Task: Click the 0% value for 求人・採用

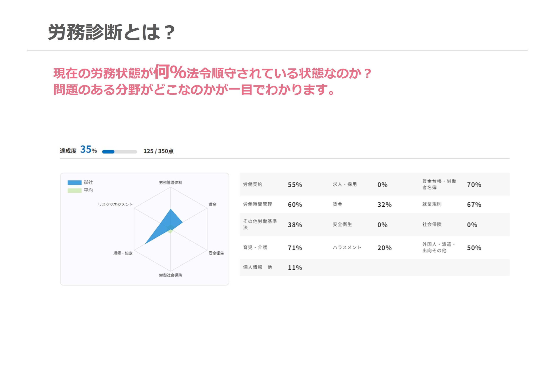Action: pos(382,185)
